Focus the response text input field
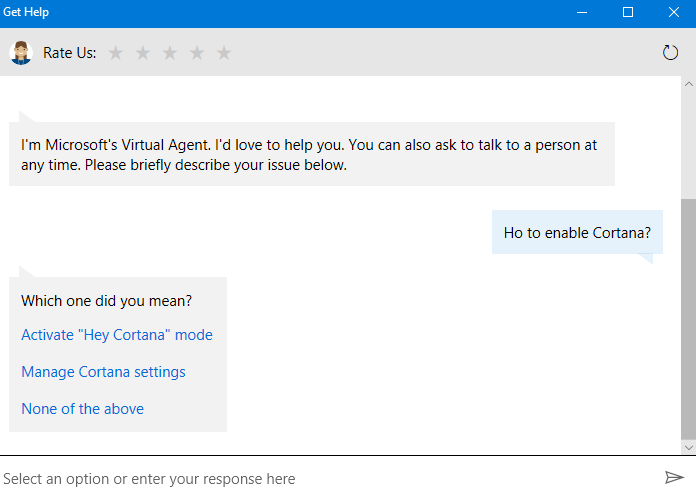This screenshot has height=493, width=696. click(320, 478)
